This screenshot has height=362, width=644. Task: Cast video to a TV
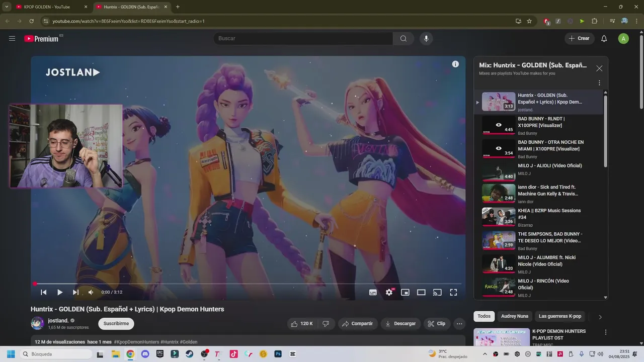(x=437, y=292)
